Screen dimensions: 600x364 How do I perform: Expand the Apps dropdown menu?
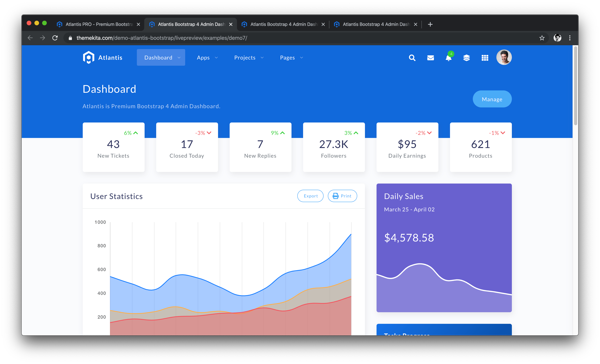(207, 58)
